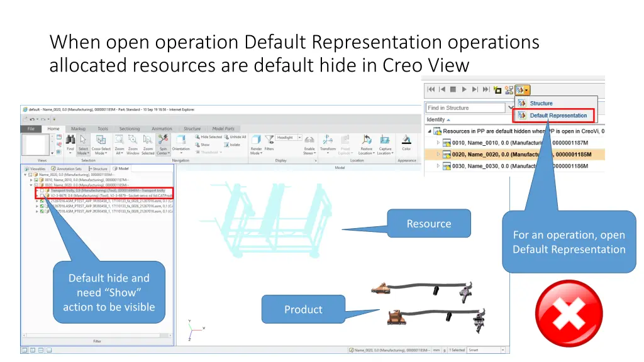Select the Transform tool

(x=328, y=141)
